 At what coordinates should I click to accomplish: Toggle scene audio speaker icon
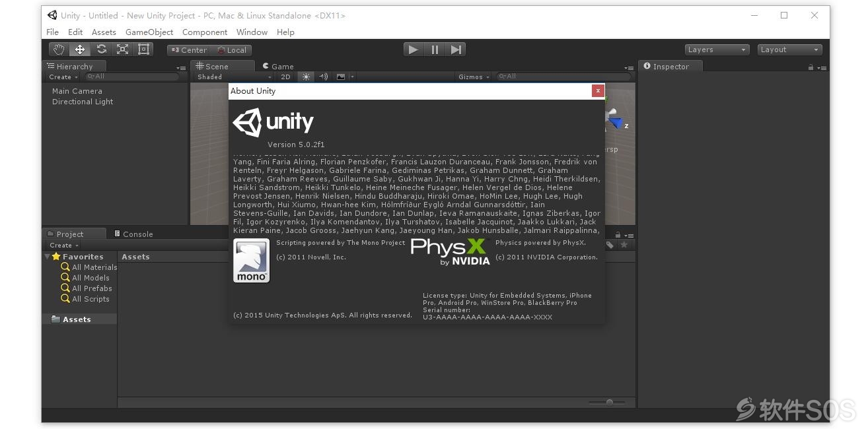point(324,77)
